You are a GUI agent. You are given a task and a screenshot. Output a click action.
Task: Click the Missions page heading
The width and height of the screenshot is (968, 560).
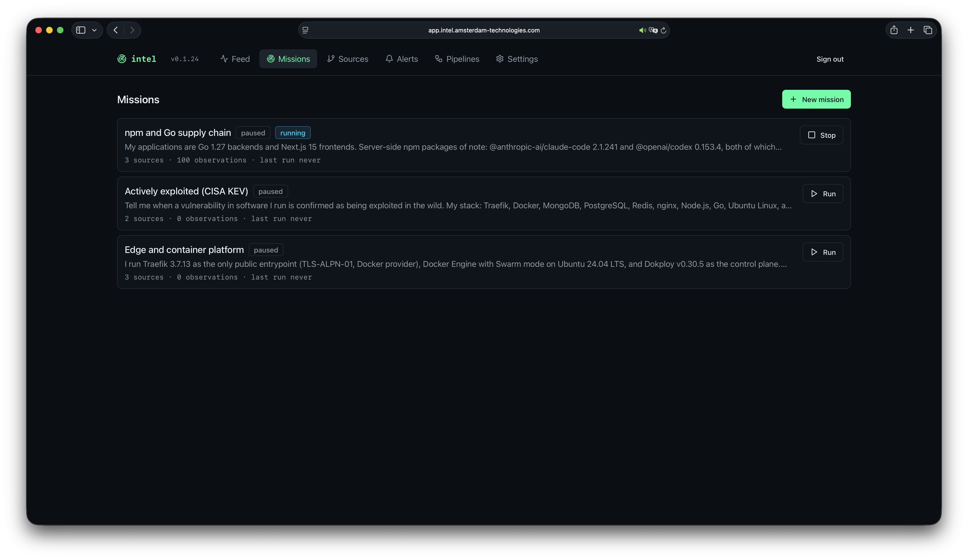tap(138, 100)
